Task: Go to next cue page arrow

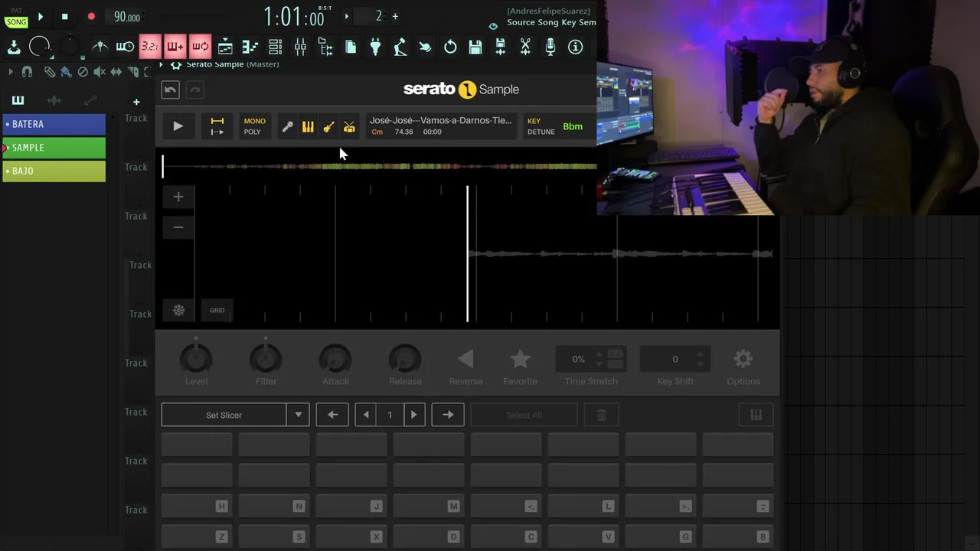Action: click(413, 415)
